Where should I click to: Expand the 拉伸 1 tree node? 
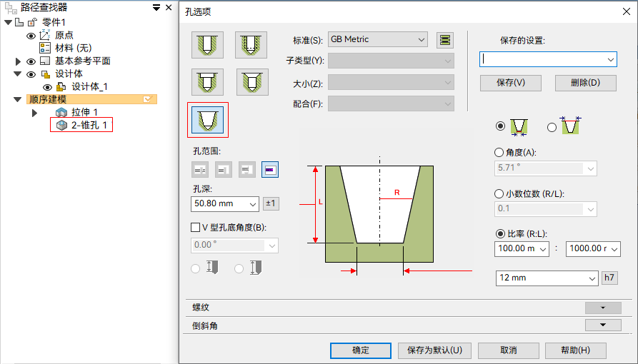click(x=34, y=113)
